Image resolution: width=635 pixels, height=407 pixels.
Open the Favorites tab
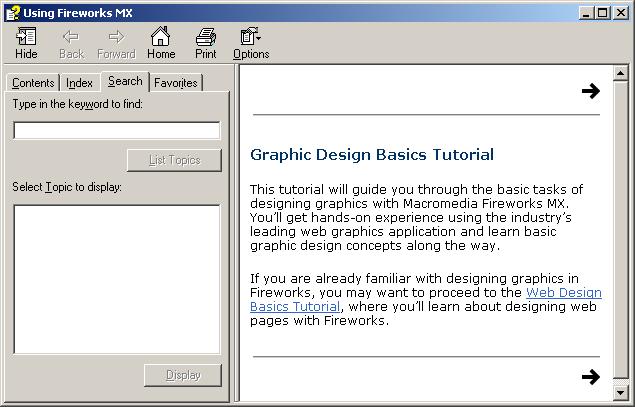coord(176,83)
